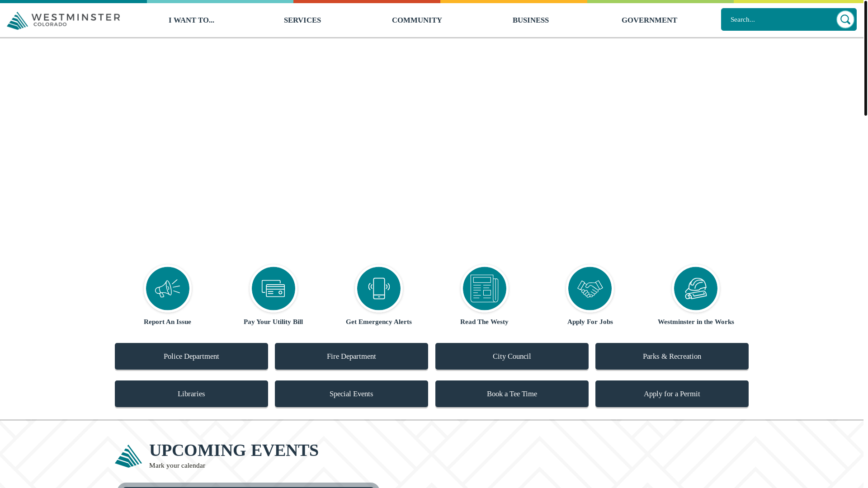Open the Fire Department button
The width and height of the screenshot is (868, 488).
click(x=351, y=356)
